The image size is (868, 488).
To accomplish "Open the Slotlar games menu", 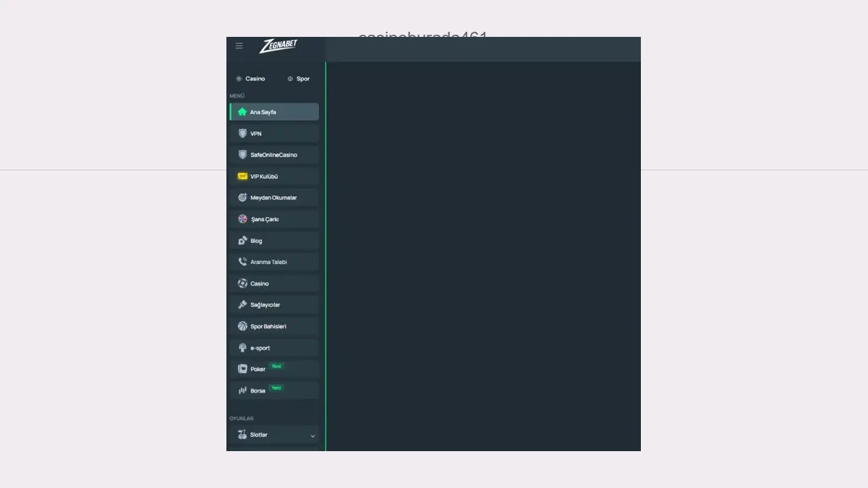I will (x=274, y=435).
